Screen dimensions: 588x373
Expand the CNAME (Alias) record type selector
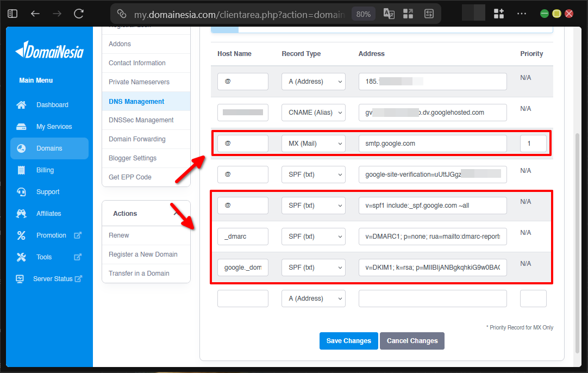coord(313,112)
